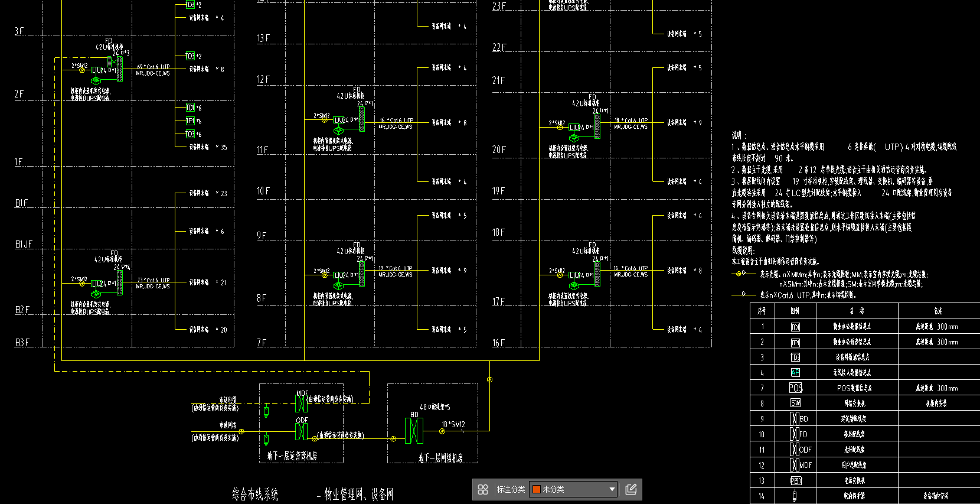Select the green AP symbol in legend
The height and width of the screenshot is (504, 980).
tap(795, 373)
